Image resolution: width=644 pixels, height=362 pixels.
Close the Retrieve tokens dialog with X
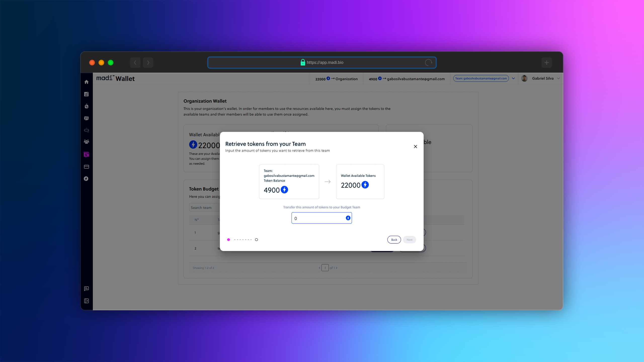pyautogui.click(x=415, y=147)
